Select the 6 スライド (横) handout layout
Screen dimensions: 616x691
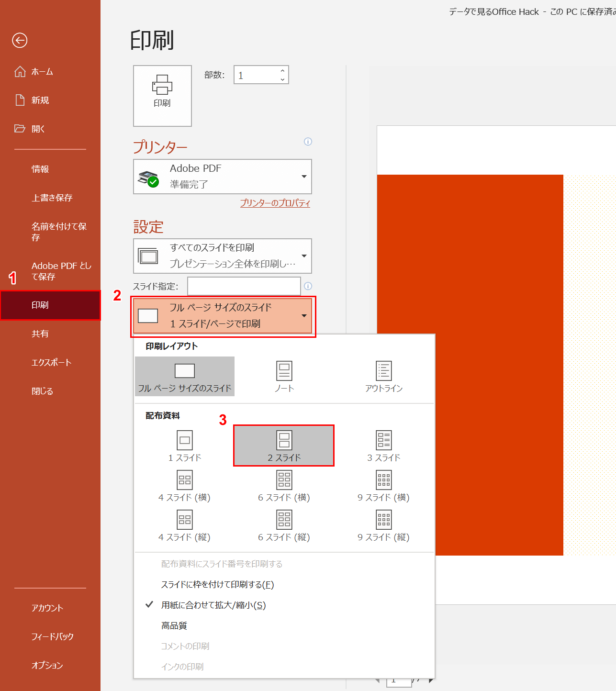pos(284,486)
